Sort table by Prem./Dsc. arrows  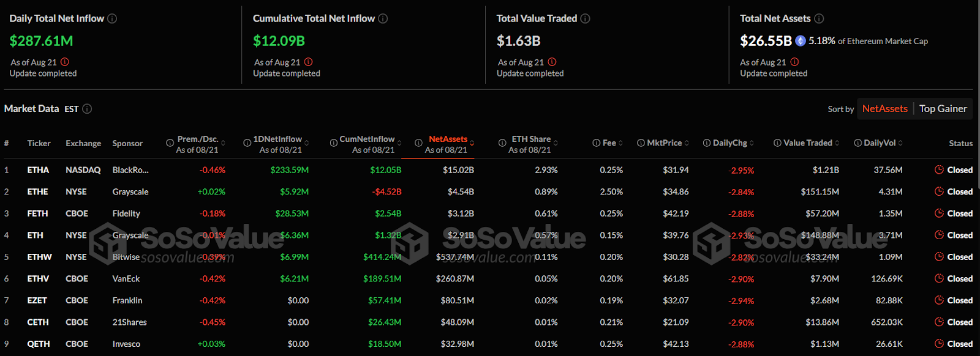223,143
